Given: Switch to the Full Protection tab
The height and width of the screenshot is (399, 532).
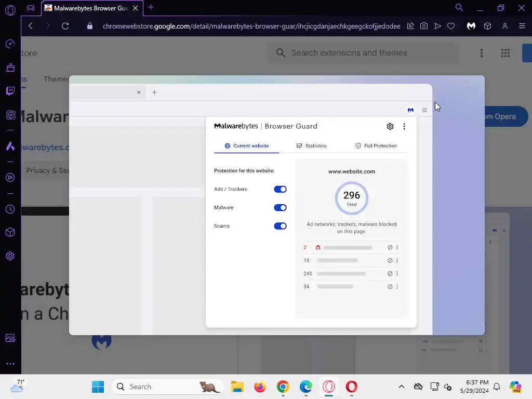Looking at the screenshot, I should pyautogui.click(x=376, y=146).
